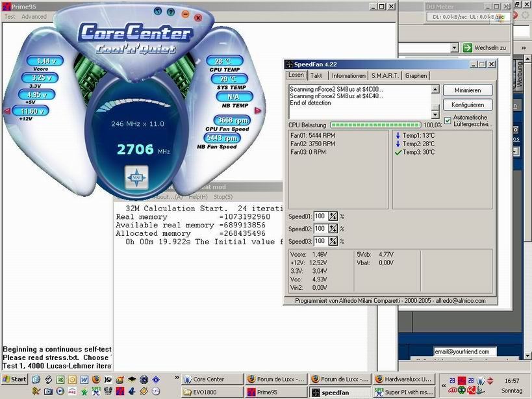Viewport: 532px width, 399px height.
Task: Expand the quick launch overflow chevron on taskbar
Action: point(177,378)
